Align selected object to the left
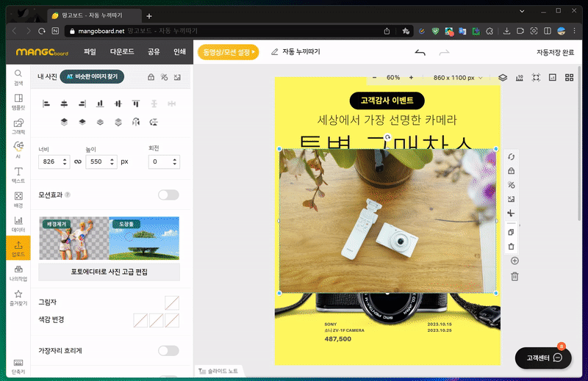Viewport: 588px width, 381px height. [x=46, y=104]
